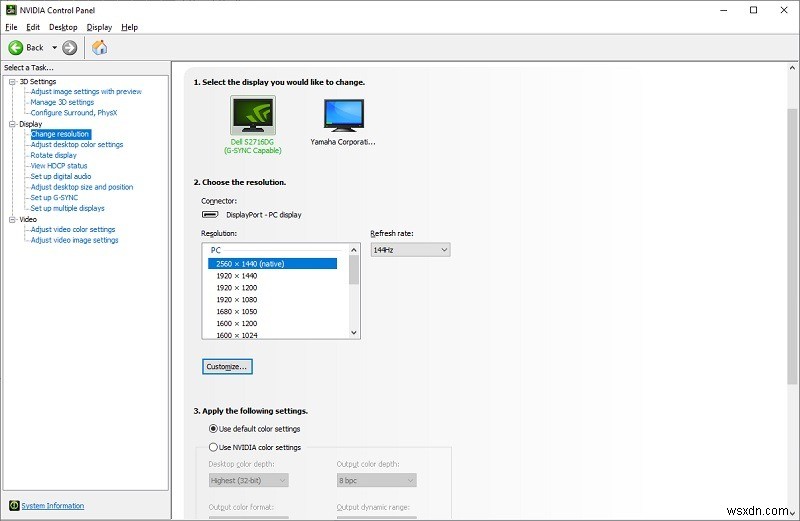Open Output color depth dropdown
This screenshot has width=800, height=521.
pyautogui.click(x=377, y=481)
